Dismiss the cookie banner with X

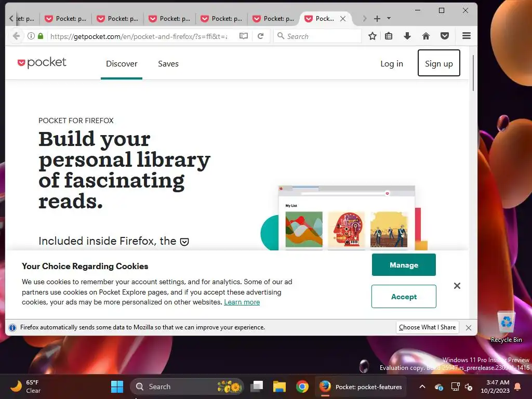tap(457, 286)
